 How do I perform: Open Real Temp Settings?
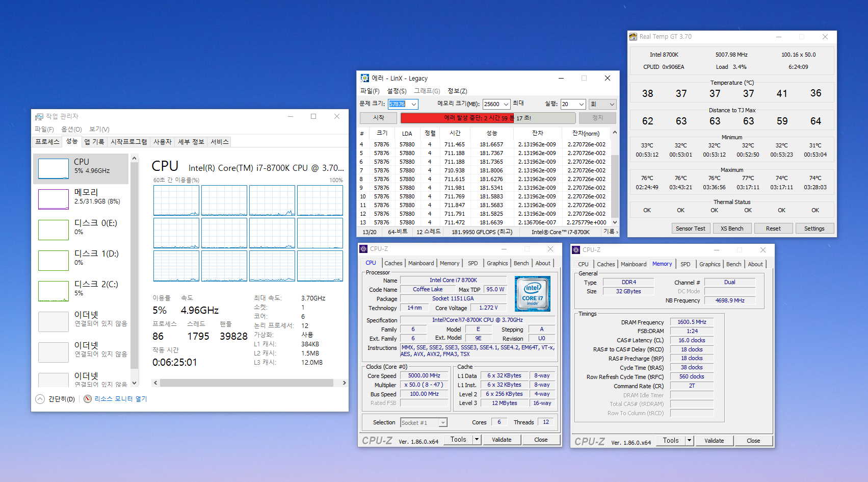tap(814, 229)
